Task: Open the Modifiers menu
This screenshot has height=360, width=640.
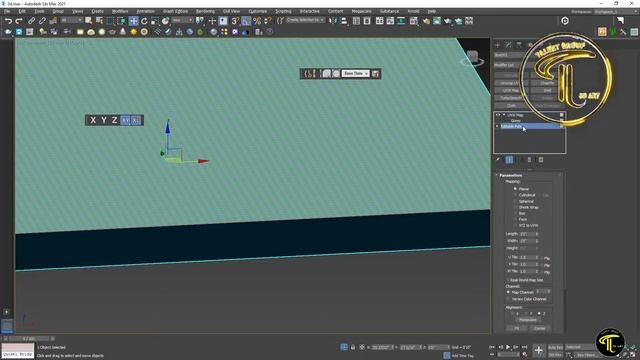Action: click(120, 11)
